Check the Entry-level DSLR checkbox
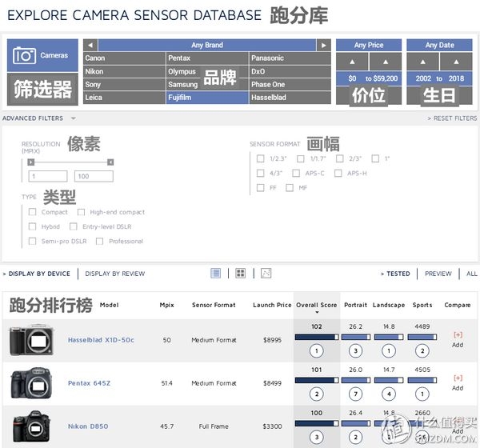The width and height of the screenshot is (480, 448). [x=74, y=226]
